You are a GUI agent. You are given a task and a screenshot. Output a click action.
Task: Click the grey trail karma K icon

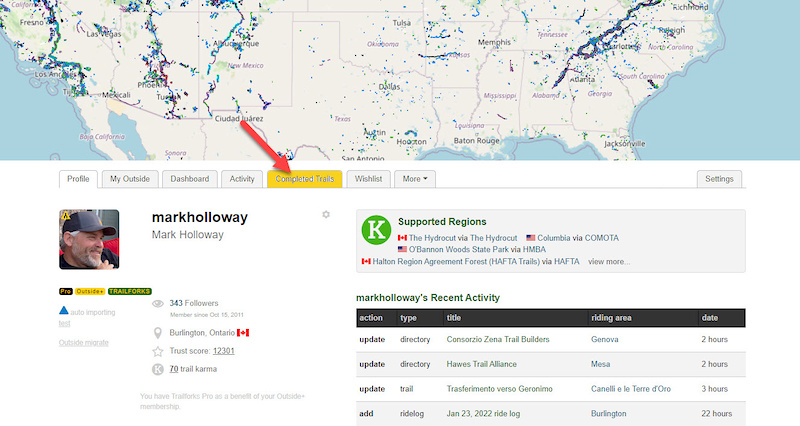pyautogui.click(x=158, y=369)
